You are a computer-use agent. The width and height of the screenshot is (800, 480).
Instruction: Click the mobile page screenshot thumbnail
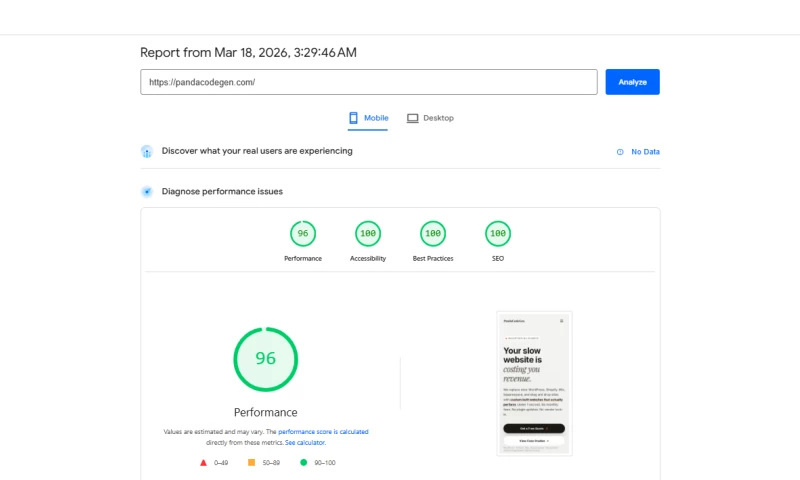pos(534,383)
